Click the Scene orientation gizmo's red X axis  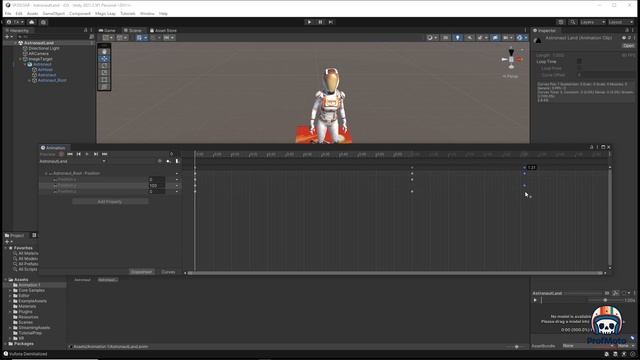[520, 59]
